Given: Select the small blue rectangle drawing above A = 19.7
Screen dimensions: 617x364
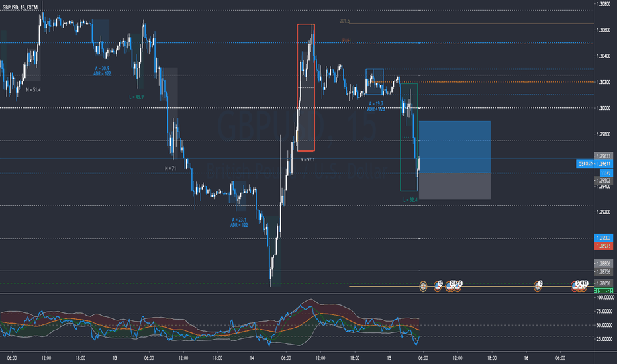Looking at the screenshot, I should tap(375, 82).
